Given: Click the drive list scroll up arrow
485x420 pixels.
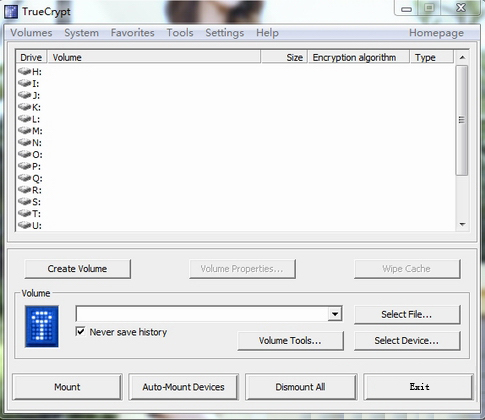Looking at the screenshot, I should [x=462, y=57].
